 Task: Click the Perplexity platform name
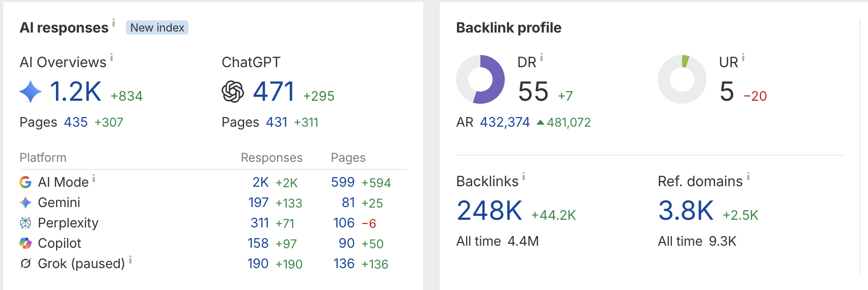pyautogui.click(x=68, y=223)
